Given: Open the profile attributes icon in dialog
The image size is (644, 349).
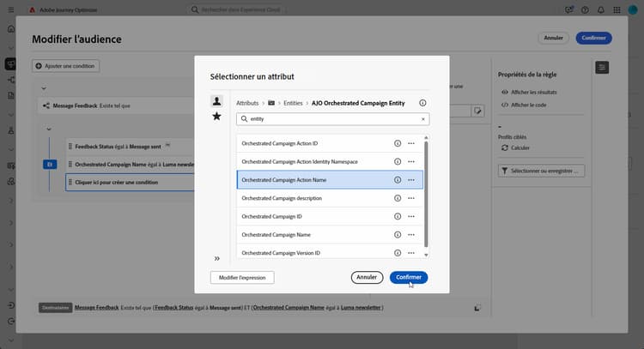Looking at the screenshot, I should (x=216, y=101).
